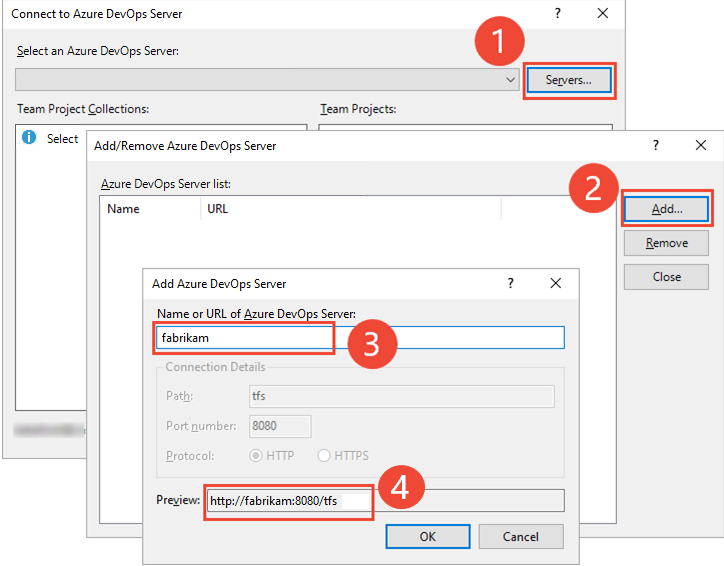Viewport: 724px width, 566px height.
Task: Click the blue info icon in Team Project Collections
Action: coord(29,137)
